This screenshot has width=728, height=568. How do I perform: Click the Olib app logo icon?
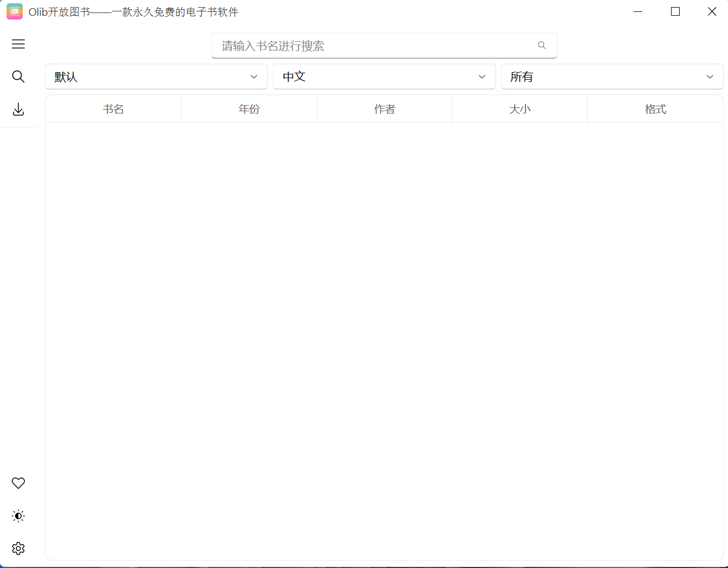click(15, 11)
